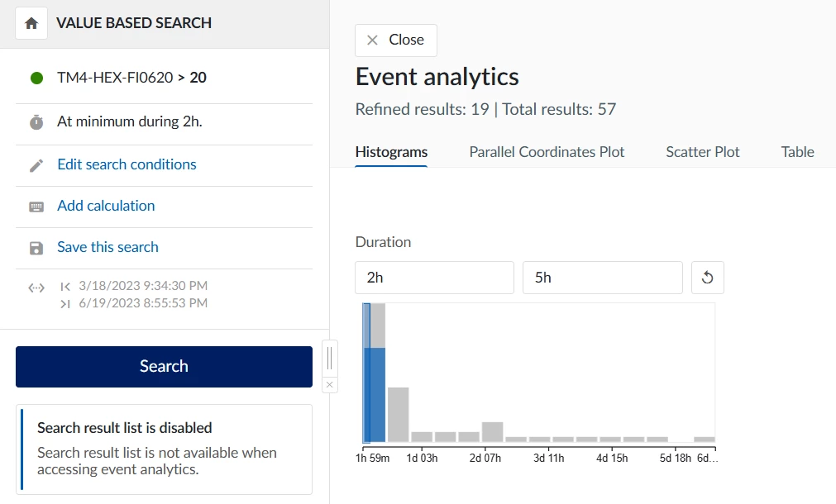Click Save this search link
The image size is (836, 504).
click(x=107, y=247)
